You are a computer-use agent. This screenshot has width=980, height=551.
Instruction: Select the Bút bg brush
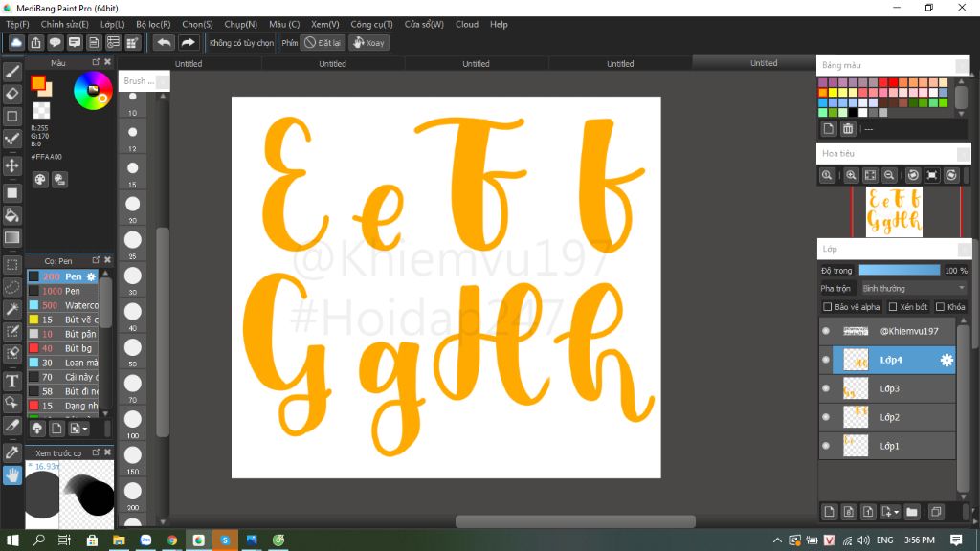click(63, 348)
